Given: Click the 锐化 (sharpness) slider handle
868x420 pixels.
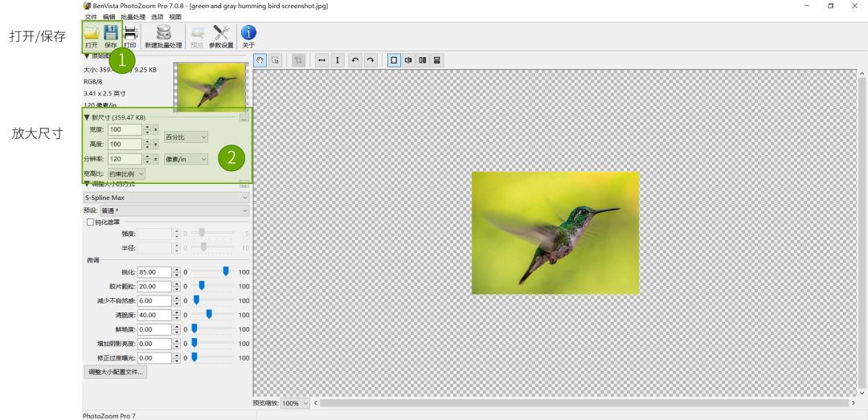Looking at the screenshot, I should tap(226, 271).
